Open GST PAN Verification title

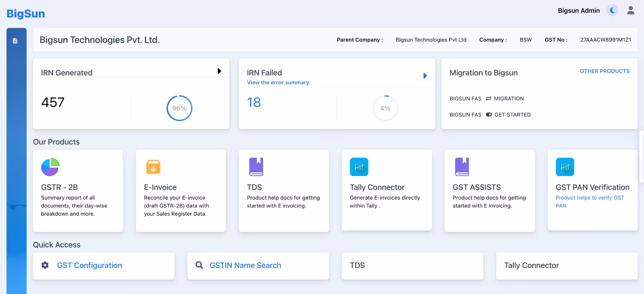592,187
